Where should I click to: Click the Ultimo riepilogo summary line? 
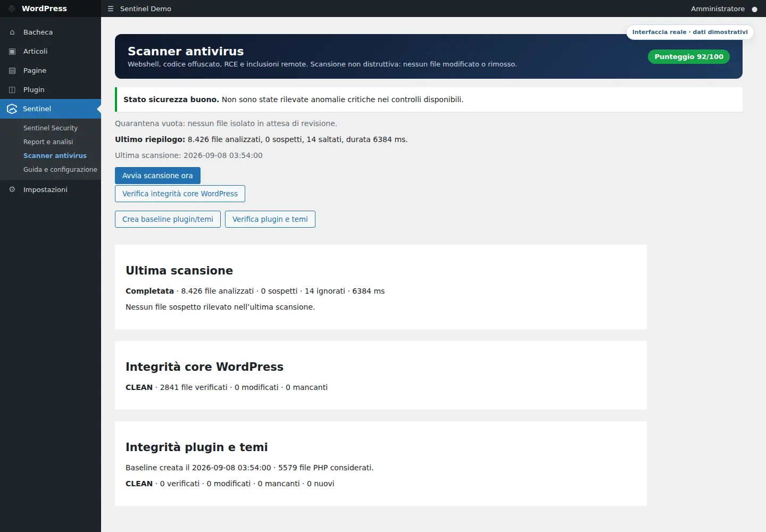261,139
